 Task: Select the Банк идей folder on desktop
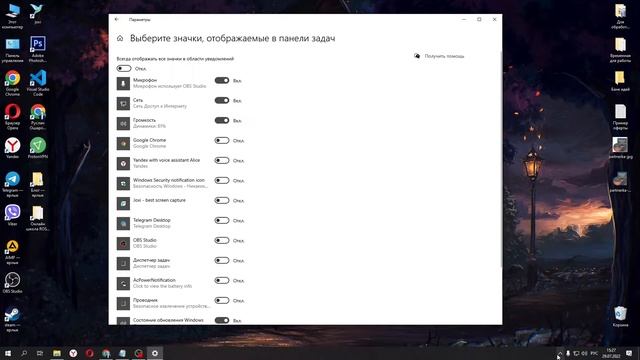coord(620,81)
